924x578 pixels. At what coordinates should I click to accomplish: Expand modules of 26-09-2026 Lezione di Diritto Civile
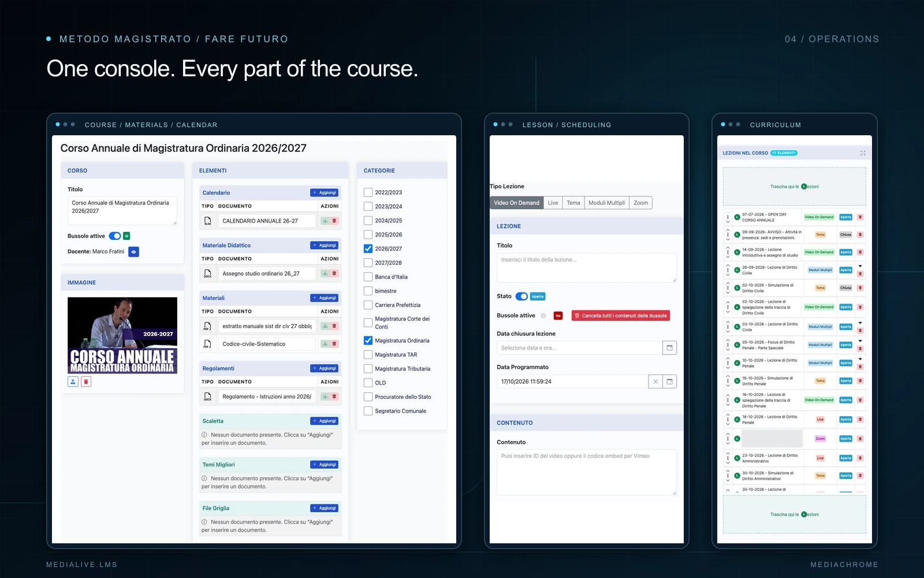(x=860, y=266)
